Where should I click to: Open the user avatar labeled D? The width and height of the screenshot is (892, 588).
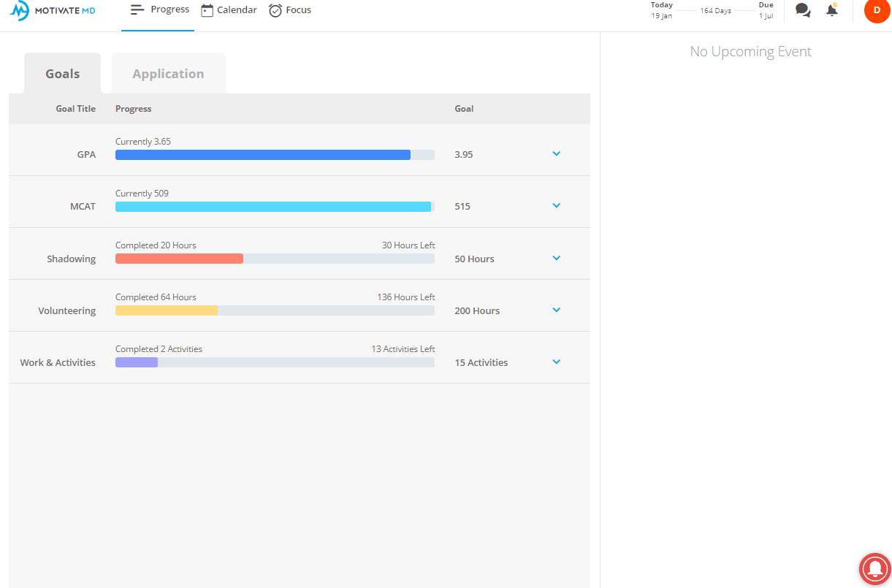click(877, 10)
